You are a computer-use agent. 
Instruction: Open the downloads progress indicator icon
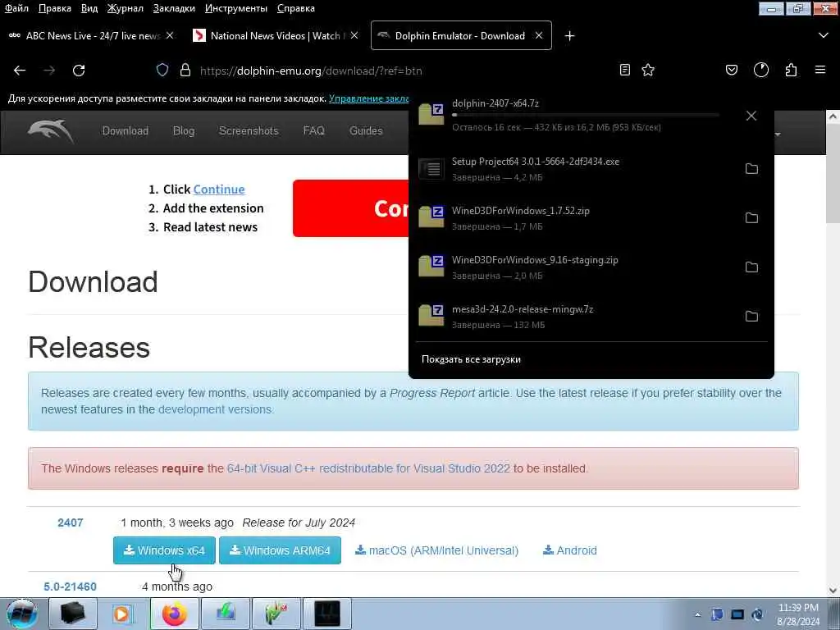(x=761, y=71)
